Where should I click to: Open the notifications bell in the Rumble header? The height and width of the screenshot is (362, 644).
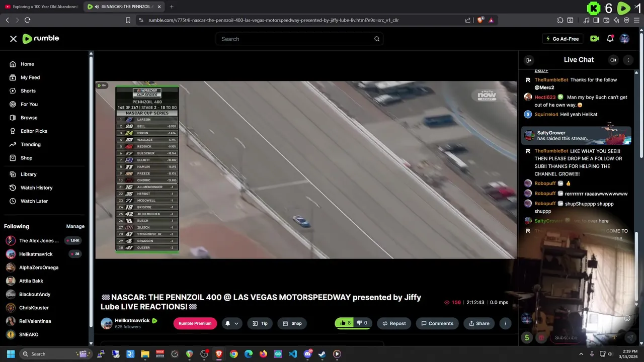click(610, 39)
